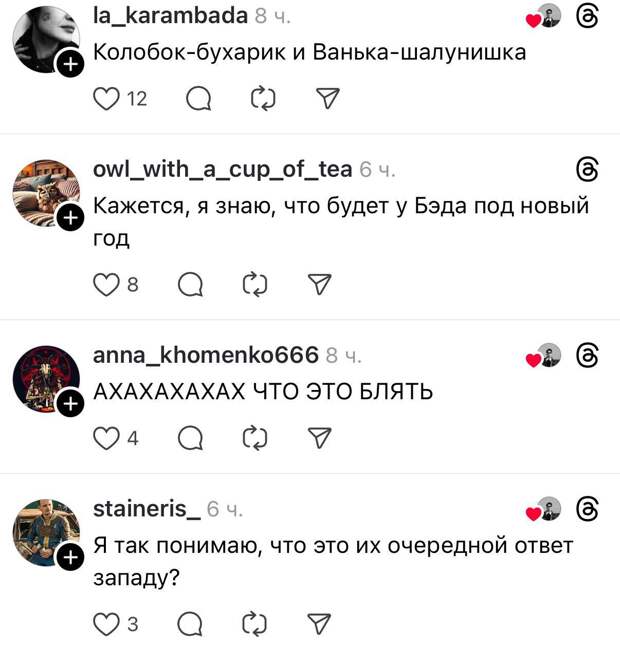Image resolution: width=620 pixels, height=650 pixels.
Task: Open la_karambada's profile from the username
Action: pos(170,16)
